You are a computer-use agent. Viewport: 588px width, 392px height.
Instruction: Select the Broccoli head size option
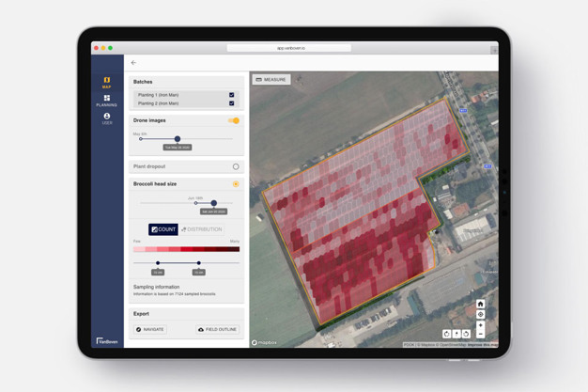coord(236,184)
